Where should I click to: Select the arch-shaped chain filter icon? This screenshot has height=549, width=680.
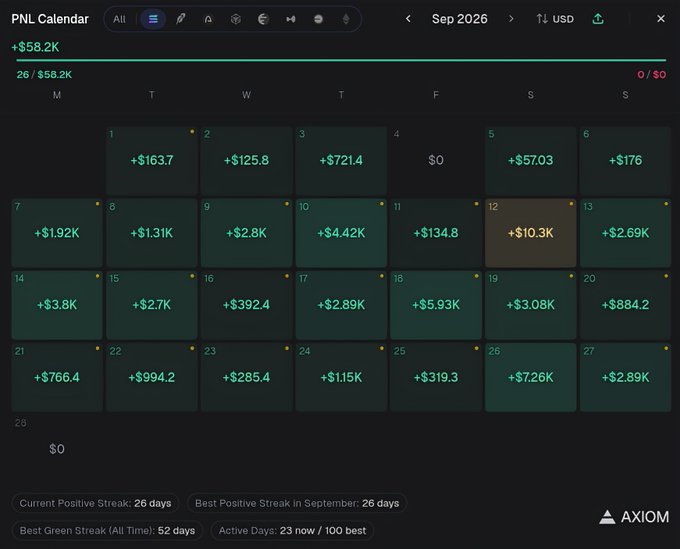(208, 19)
